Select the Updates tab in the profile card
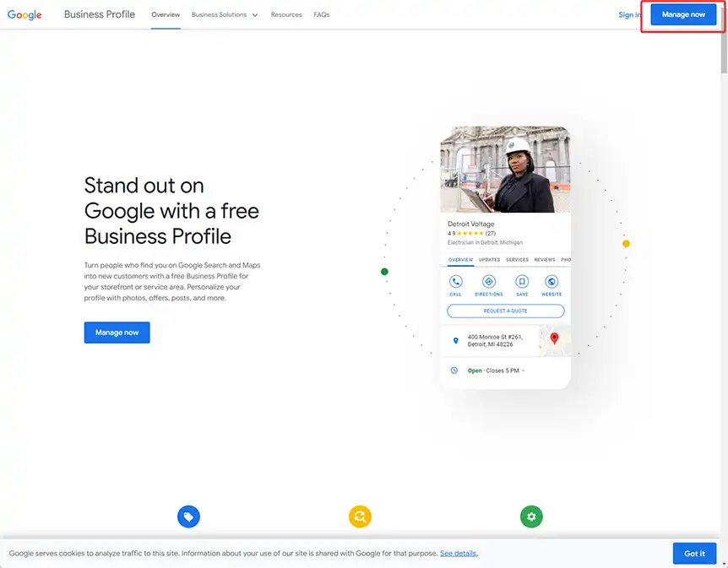This screenshot has width=728, height=568. [x=489, y=260]
